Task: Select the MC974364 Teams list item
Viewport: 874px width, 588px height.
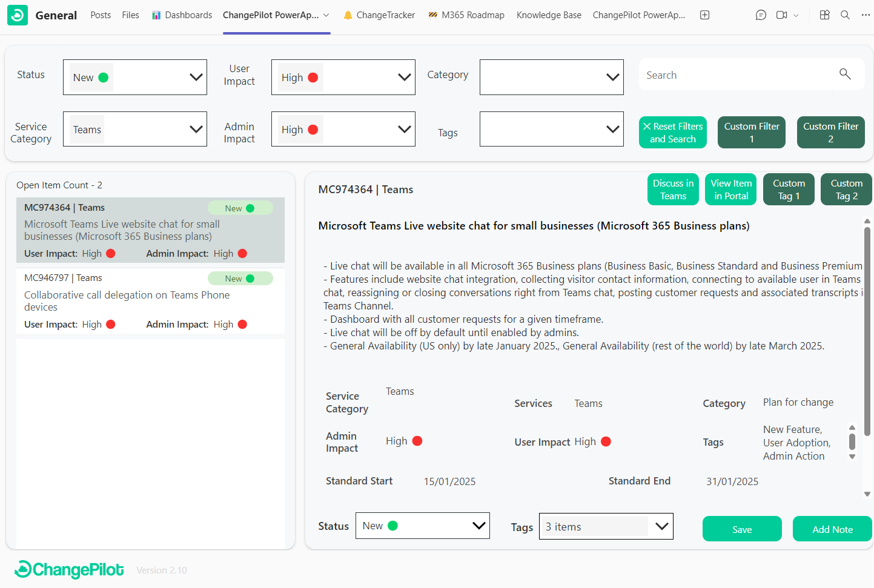Action: [150, 230]
